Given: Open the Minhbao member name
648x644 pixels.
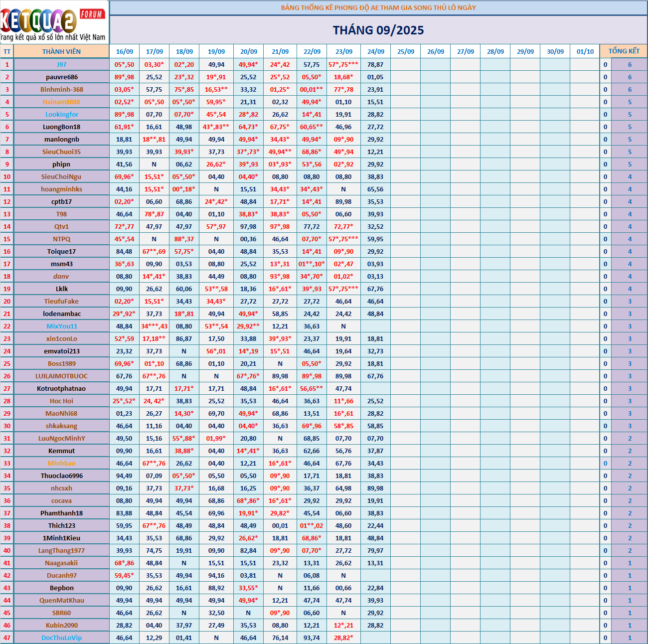Looking at the screenshot, I should (x=61, y=463).
